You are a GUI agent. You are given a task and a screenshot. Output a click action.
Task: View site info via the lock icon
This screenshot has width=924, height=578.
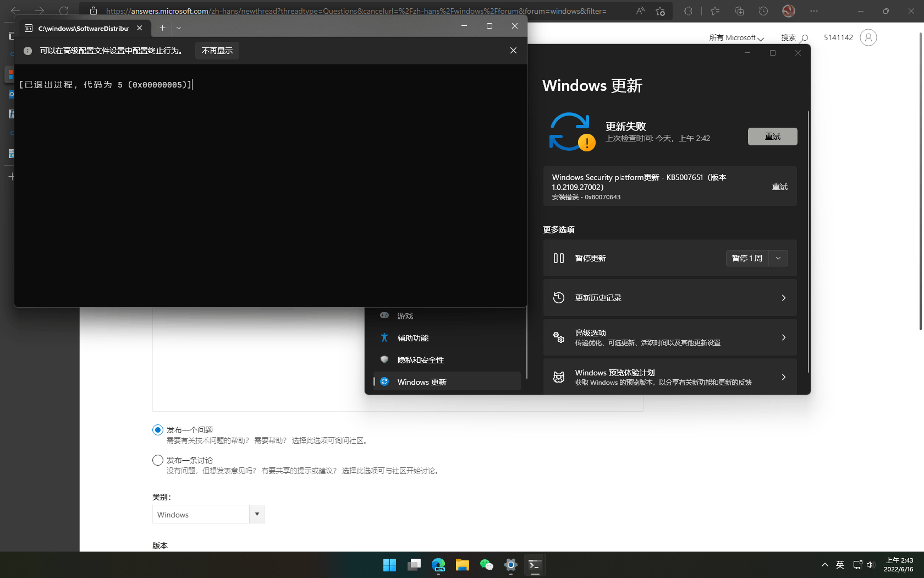(x=94, y=11)
